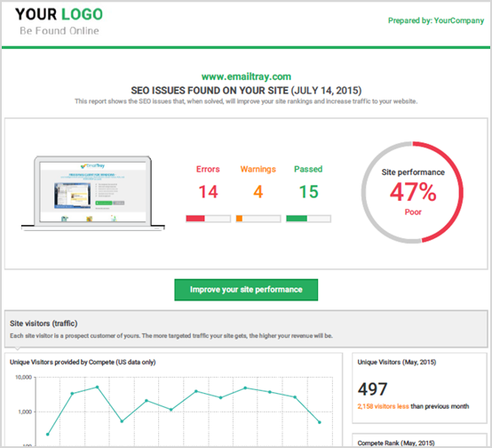The width and height of the screenshot is (492, 448).
Task: Click the Warnings label
Action: click(258, 169)
